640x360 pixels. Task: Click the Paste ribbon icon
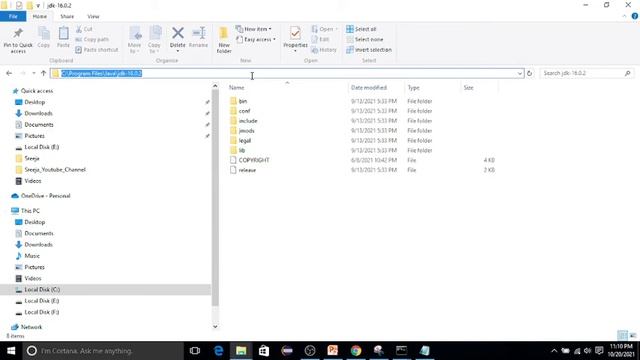(x=63, y=33)
